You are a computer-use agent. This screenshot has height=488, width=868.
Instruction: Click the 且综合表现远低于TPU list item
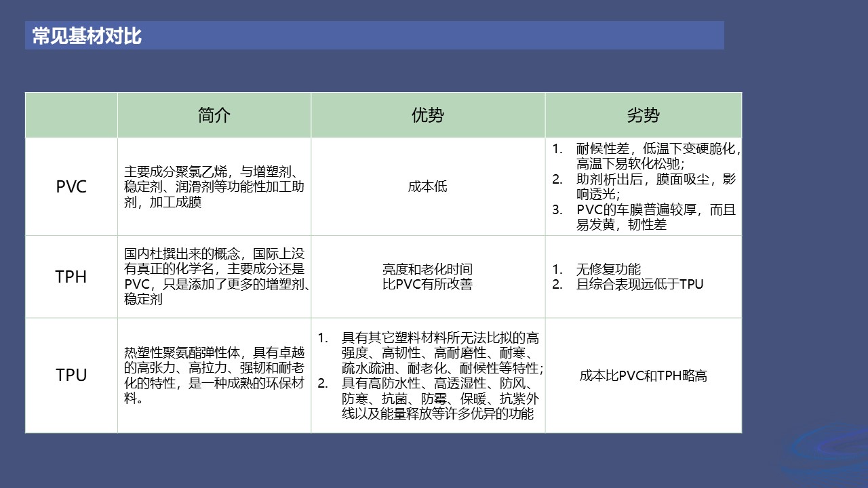tap(639, 285)
